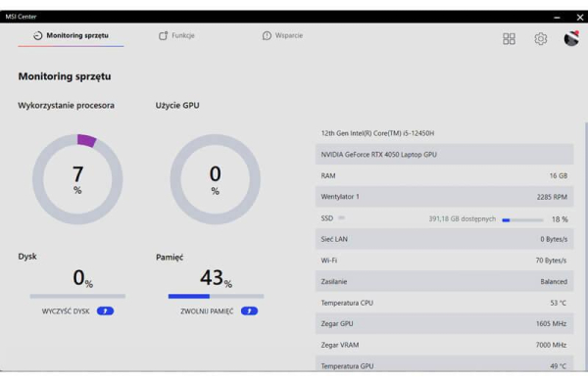Screen dimensions: 588x382
Task: Open the Monitoring sprzętu tab
Action: pos(72,36)
